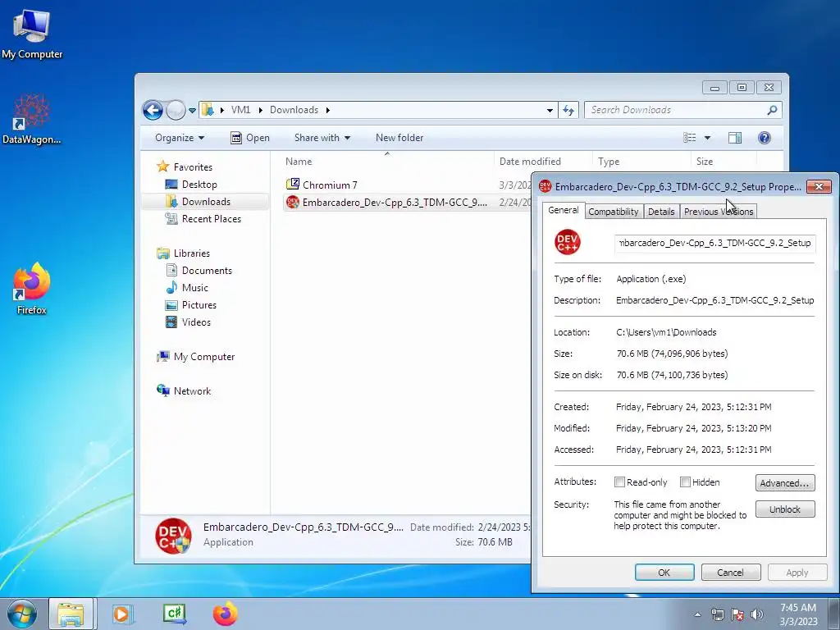Click the Unblock button
This screenshot has height=630, width=840.
[785, 509]
